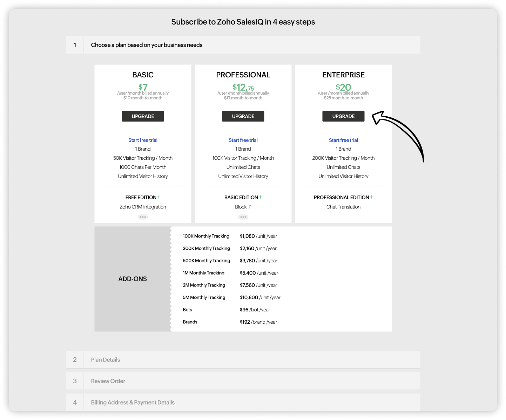Image resolution: width=506 pixels, height=420 pixels.
Task: Click the 'BASIC EDITION' label
Action: [241, 198]
